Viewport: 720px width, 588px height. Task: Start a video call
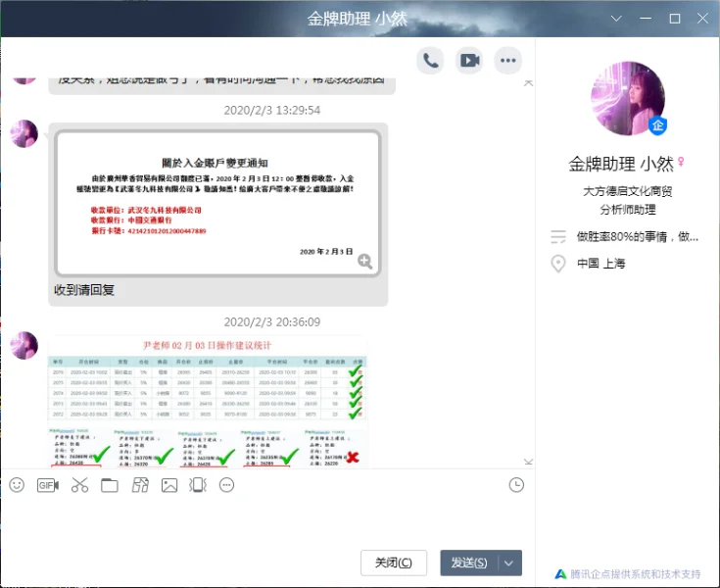[469, 60]
